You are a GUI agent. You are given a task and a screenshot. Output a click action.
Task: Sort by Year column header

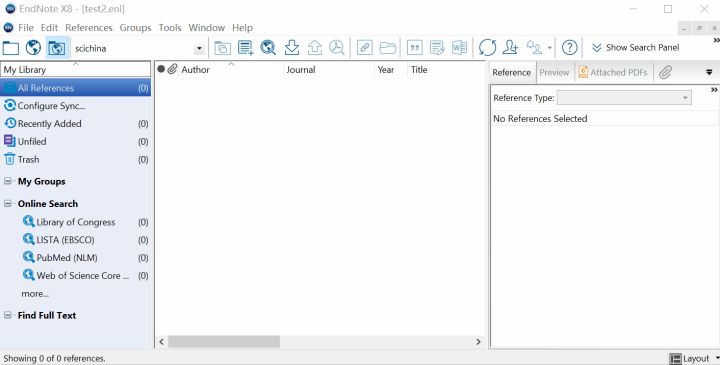[x=386, y=70]
